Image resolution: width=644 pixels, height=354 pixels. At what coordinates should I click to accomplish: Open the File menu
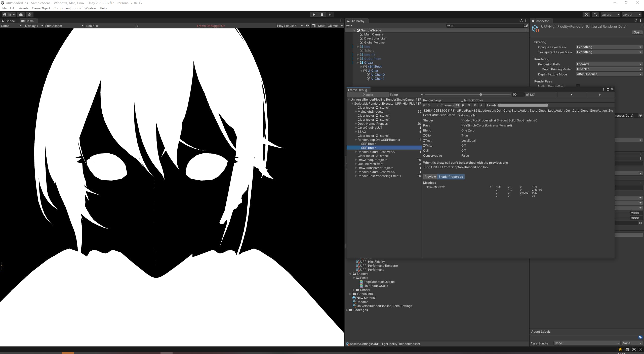(4, 8)
